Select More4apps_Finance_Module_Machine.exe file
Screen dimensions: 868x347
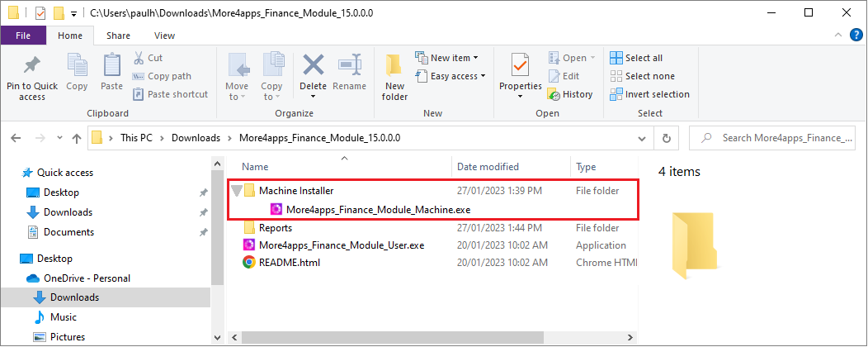click(378, 210)
